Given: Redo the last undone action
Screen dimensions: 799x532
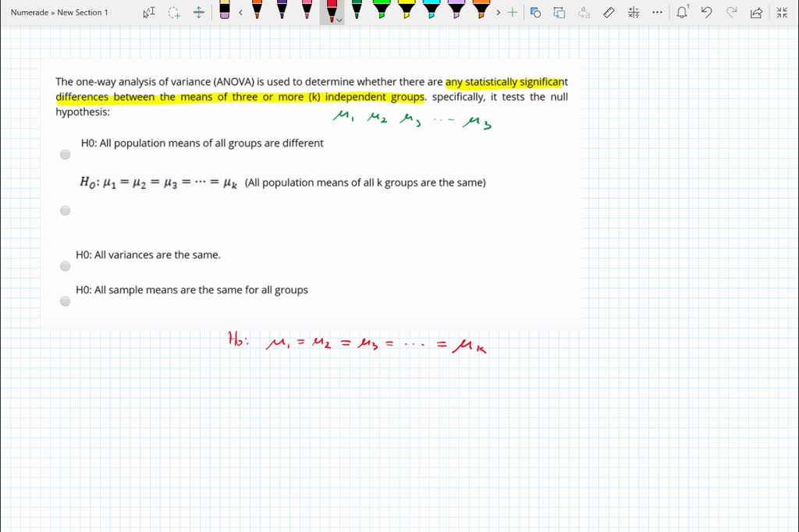Looking at the screenshot, I should point(730,12).
